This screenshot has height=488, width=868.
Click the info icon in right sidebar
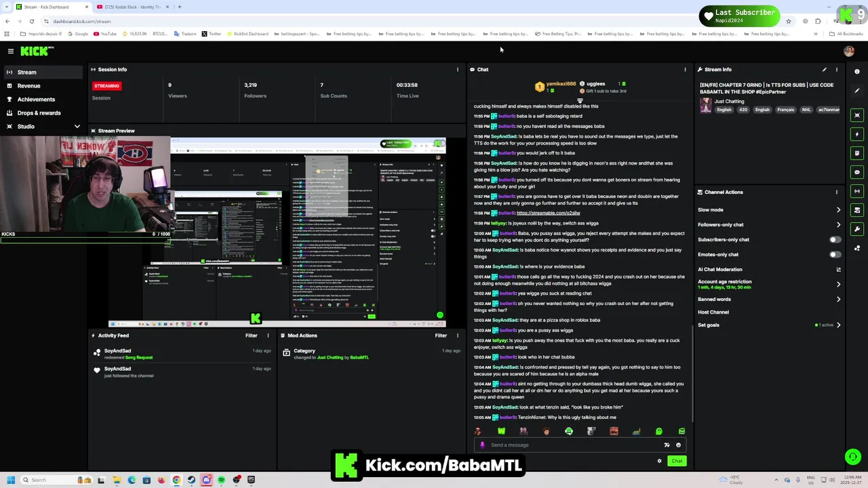(857, 71)
